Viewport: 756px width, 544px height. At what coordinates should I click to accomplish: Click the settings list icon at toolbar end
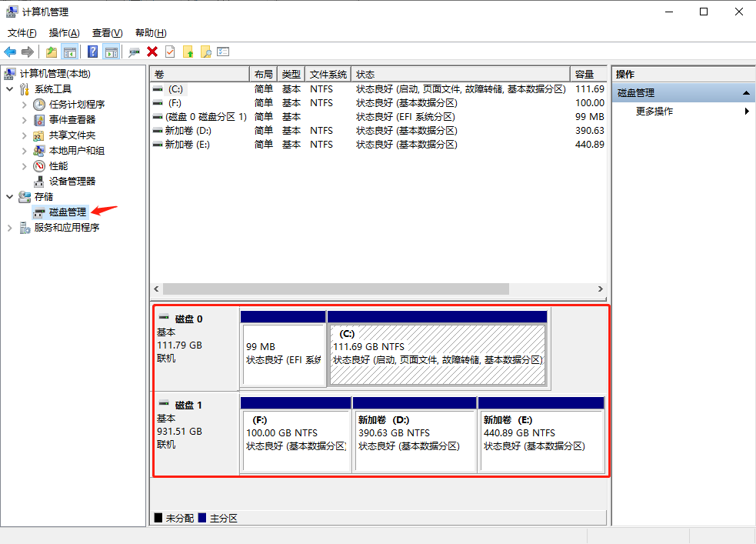223,52
